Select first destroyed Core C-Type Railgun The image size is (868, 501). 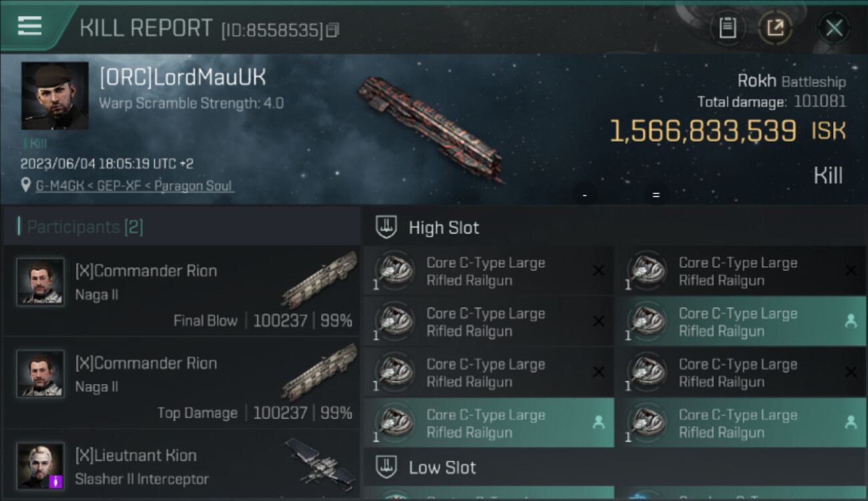click(x=488, y=271)
